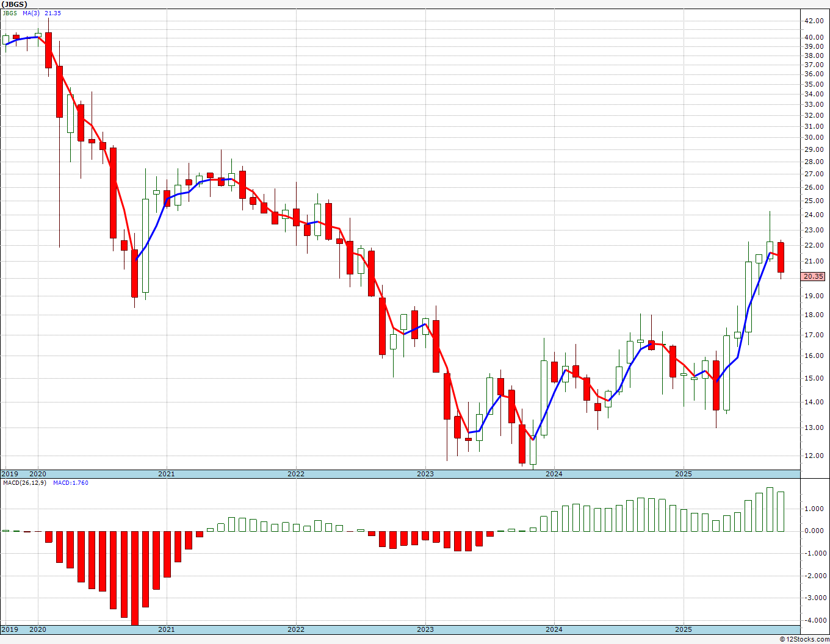Click -3.000 on the MACD axis
The width and height of the screenshot is (830, 644).
pyautogui.click(x=814, y=598)
